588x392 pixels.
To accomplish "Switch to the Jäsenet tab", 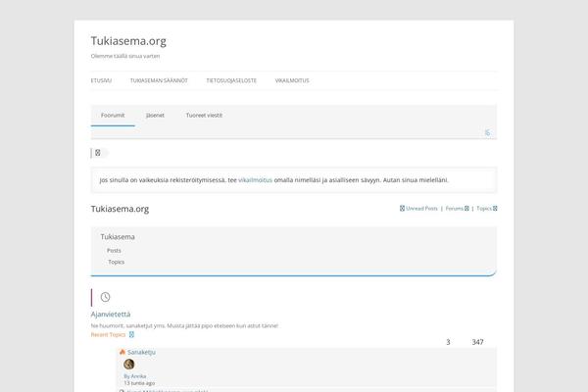I will (155, 116).
